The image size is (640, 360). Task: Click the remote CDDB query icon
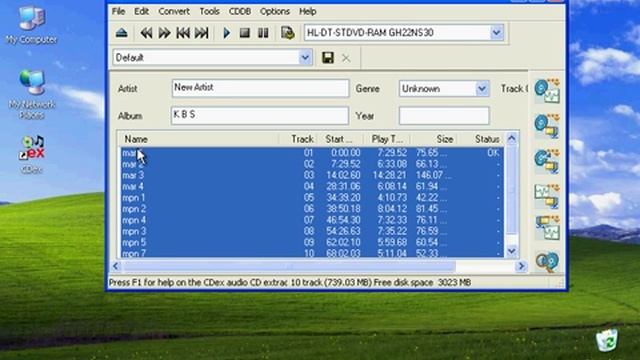(547, 262)
